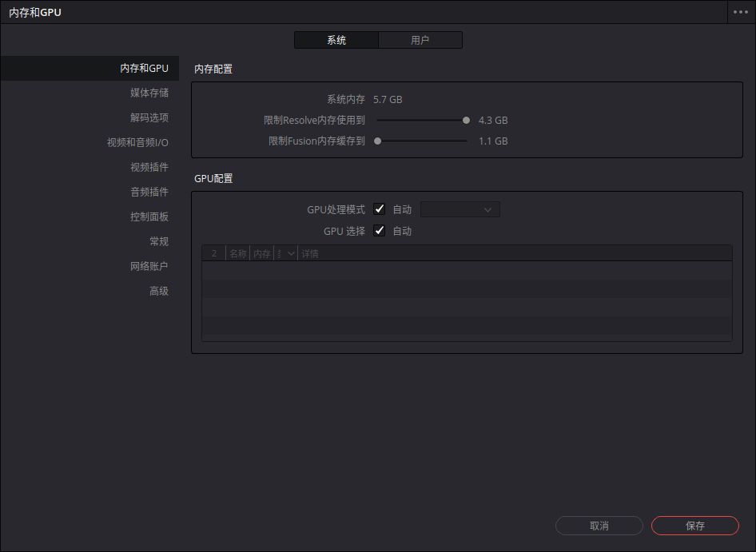This screenshot has height=552, width=756.
Task: Select 内存和GPU in the sidebar
Action: [x=147, y=68]
